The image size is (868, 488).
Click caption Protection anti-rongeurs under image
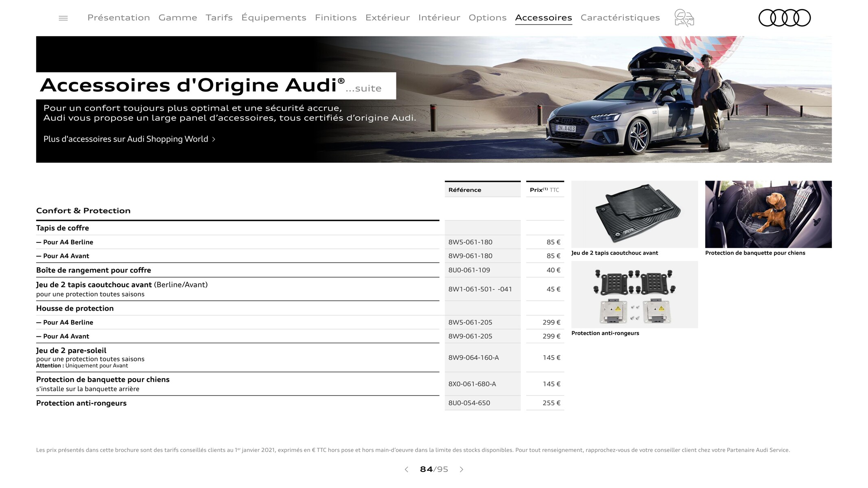point(605,333)
